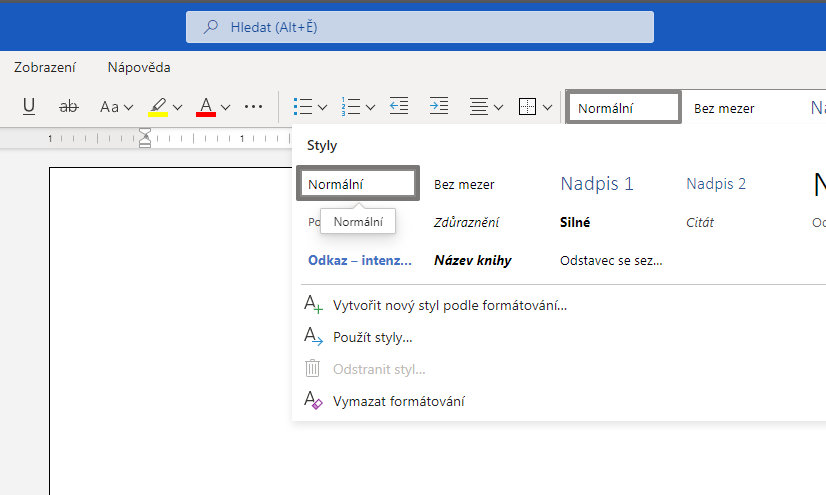Apply yellow text highlight color
The width and height of the screenshot is (826, 495).
tap(158, 106)
